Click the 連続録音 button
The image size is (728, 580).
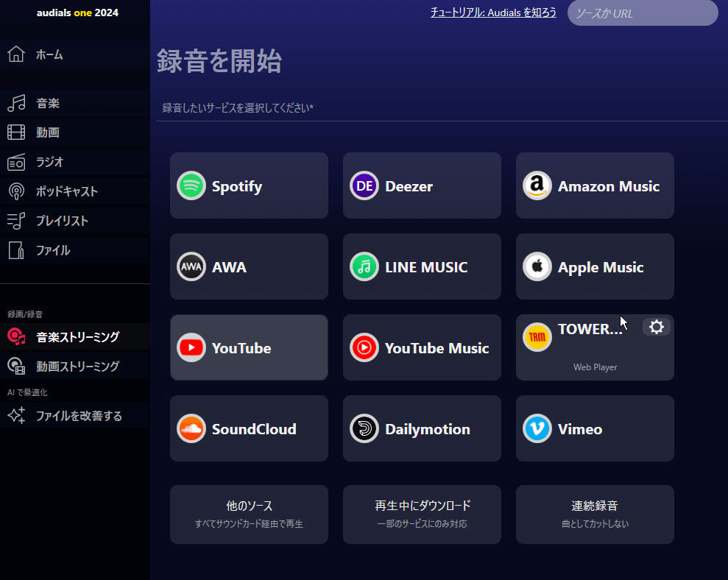(595, 514)
